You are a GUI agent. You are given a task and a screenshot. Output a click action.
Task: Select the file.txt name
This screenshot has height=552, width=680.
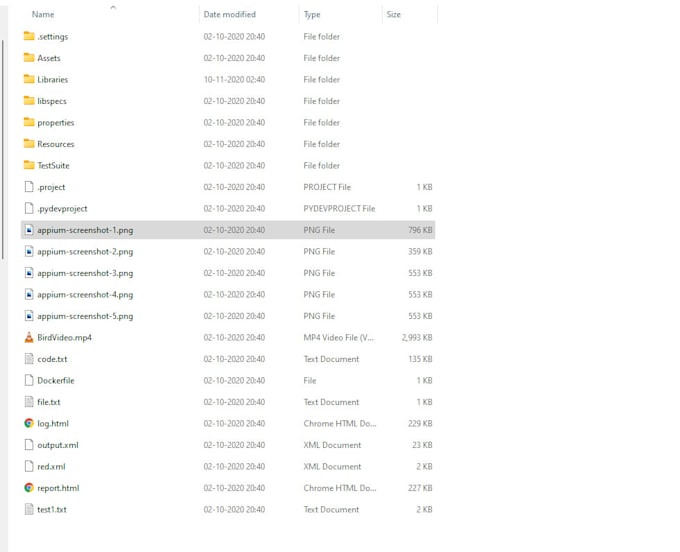click(49, 402)
